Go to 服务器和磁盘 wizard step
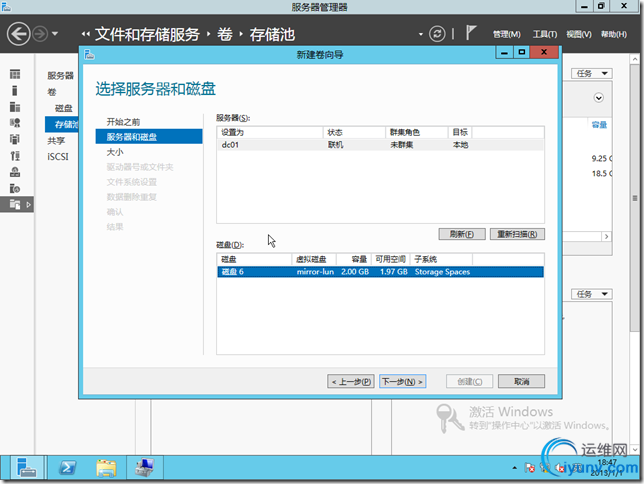The height and width of the screenshot is (484, 644). coord(149,136)
